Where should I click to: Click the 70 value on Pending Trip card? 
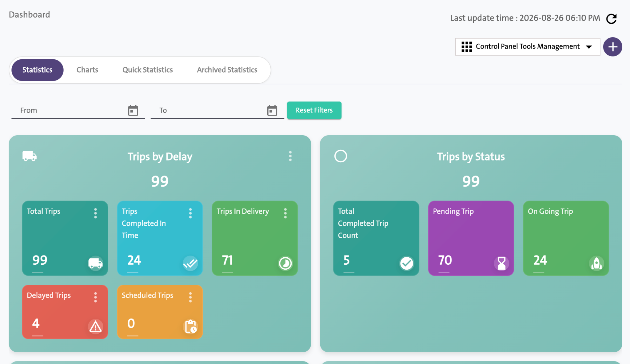445,260
